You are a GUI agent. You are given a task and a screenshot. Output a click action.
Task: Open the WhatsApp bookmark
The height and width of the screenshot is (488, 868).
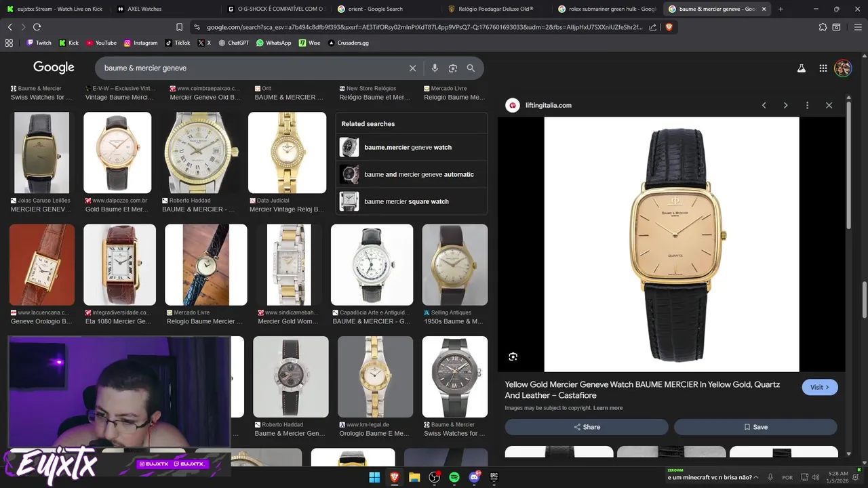click(273, 43)
